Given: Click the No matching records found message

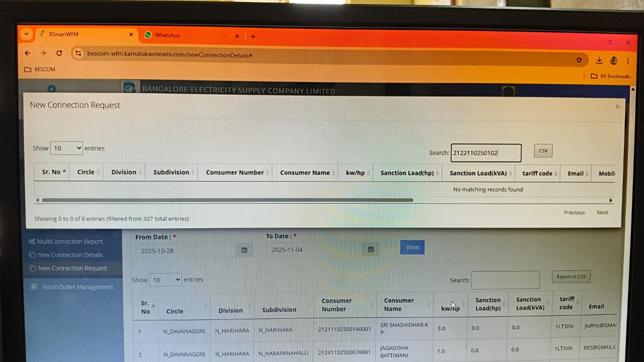Looking at the screenshot, I should click(x=488, y=190).
